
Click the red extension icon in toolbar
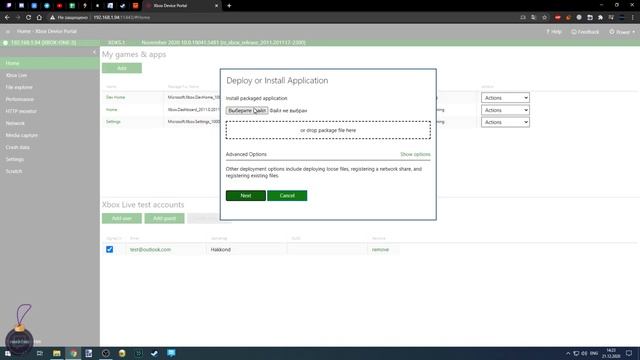pyautogui.click(x=558, y=18)
